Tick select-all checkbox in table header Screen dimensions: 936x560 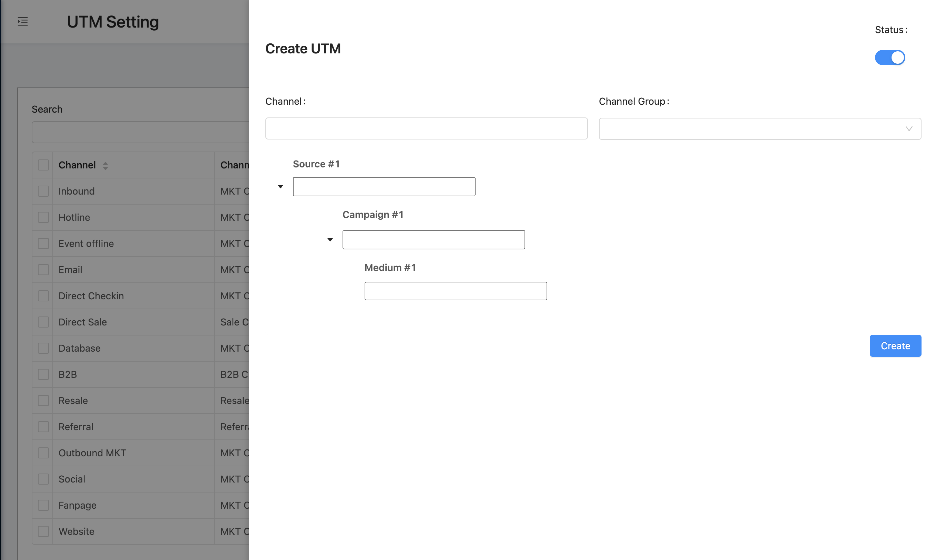(43, 165)
